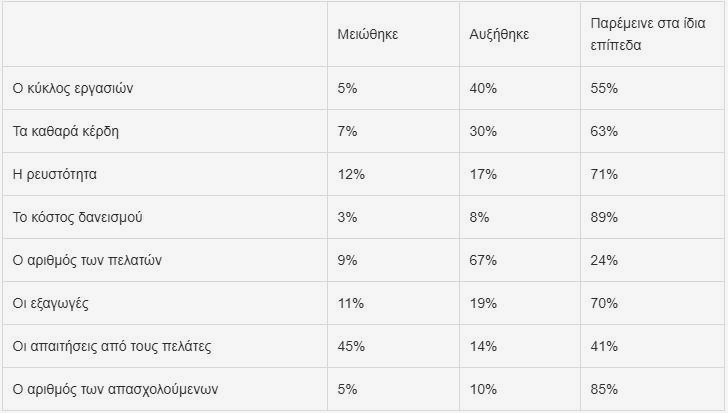The height and width of the screenshot is (413, 728).
Task: Select the 'Η ρευστότητα' row label
Action: point(54,174)
